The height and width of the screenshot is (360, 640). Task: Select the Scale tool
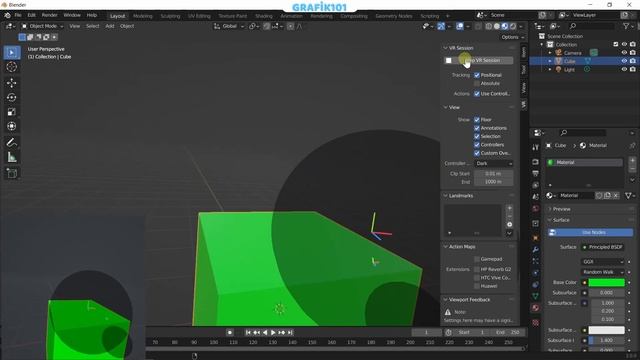(11, 112)
